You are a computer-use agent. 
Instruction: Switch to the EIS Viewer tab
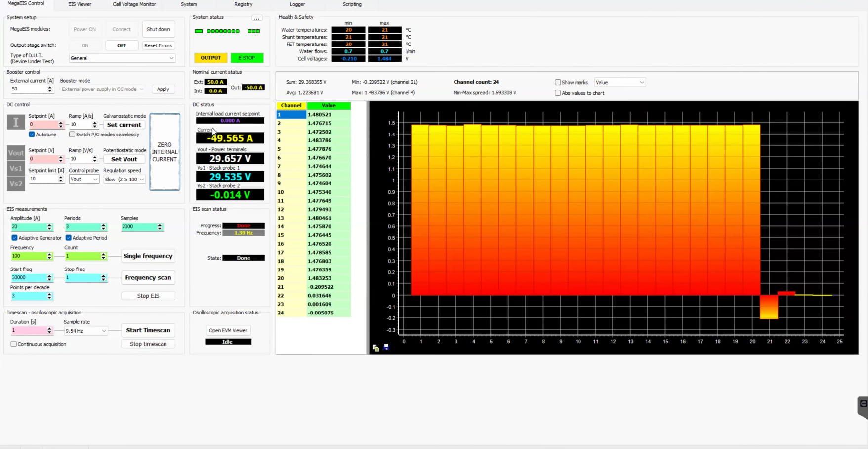(x=79, y=4)
